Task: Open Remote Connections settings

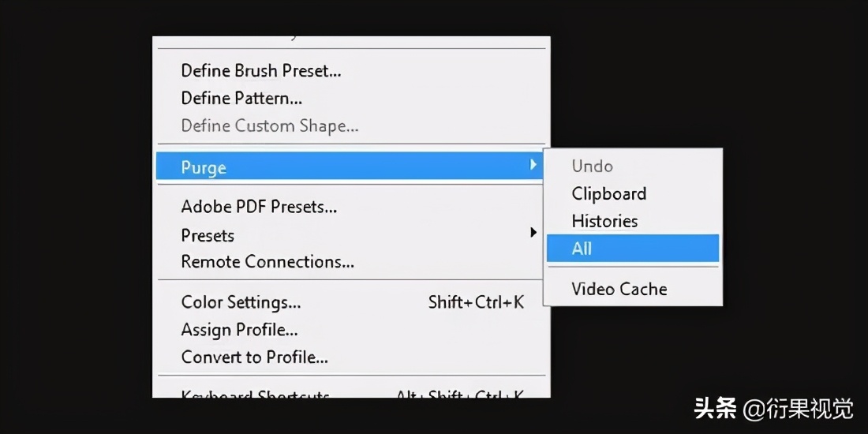Action: pyautogui.click(x=268, y=262)
